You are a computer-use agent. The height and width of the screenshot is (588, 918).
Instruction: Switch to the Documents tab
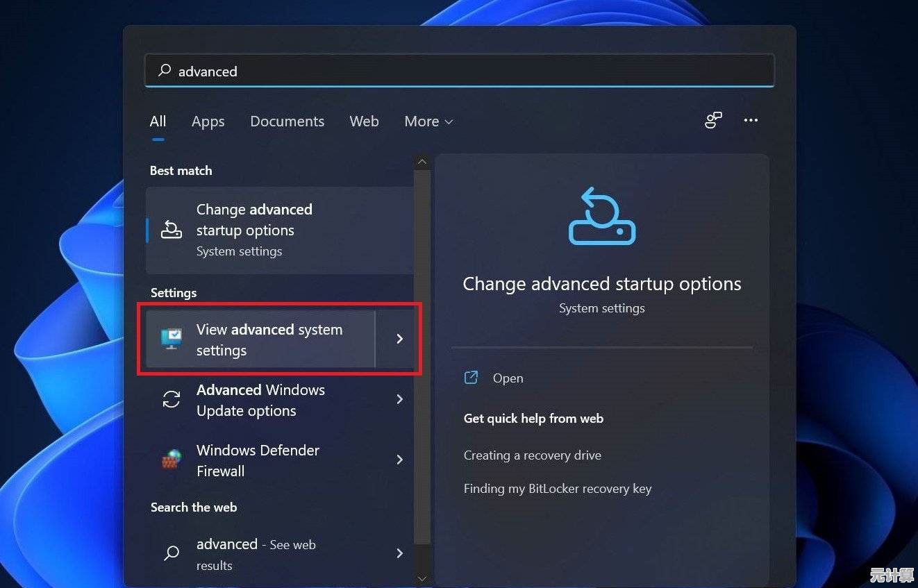(287, 121)
